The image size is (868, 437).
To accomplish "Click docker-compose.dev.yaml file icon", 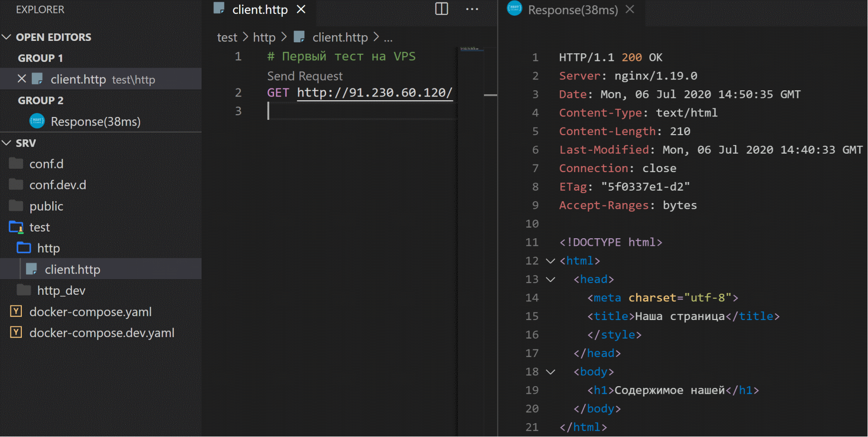I will [x=16, y=332].
